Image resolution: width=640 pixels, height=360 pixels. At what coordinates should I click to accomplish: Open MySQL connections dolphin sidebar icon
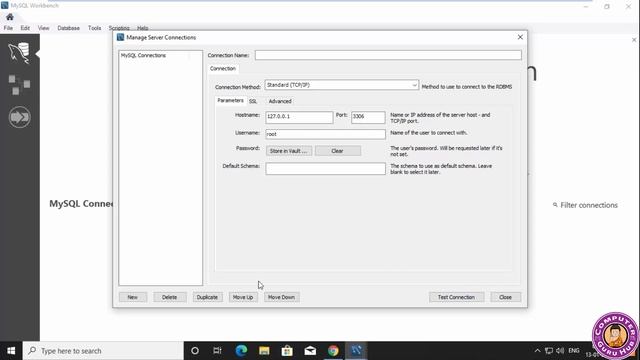point(19,53)
